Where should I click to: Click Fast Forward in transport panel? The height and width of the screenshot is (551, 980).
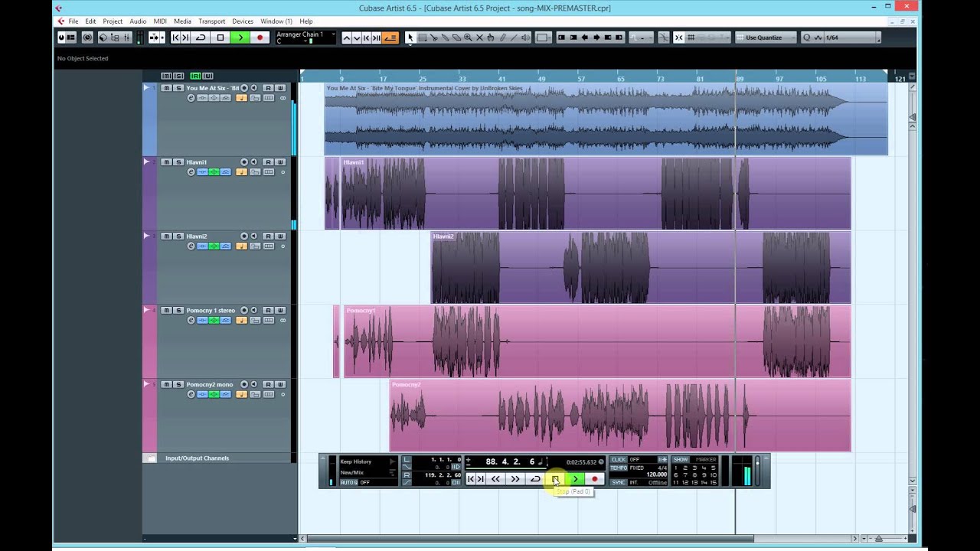point(515,479)
